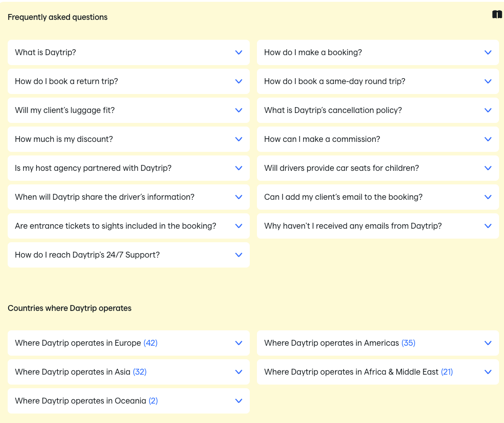Open the car seats for children question
Screen dimensions: 504x423
(x=378, y=168)
